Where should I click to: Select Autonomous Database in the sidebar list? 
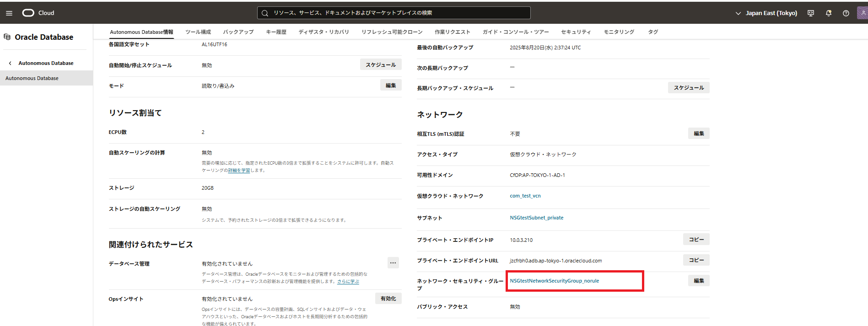click(x=46, y=78)
